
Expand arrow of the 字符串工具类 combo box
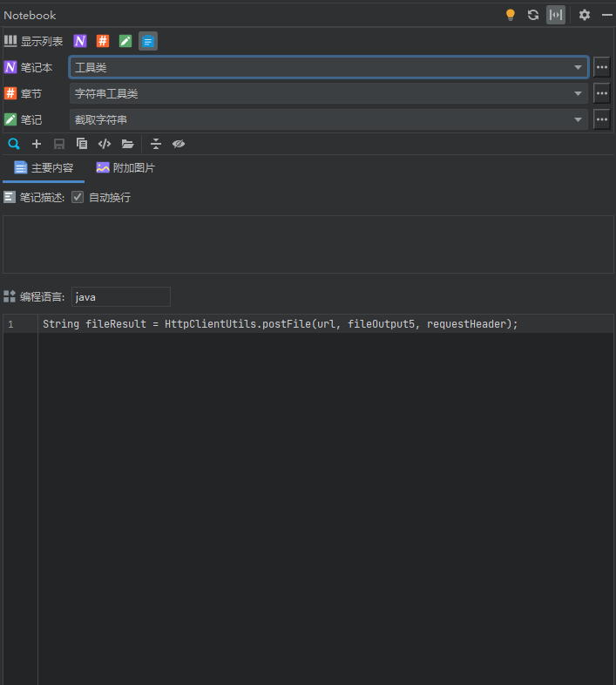point(578,93)
